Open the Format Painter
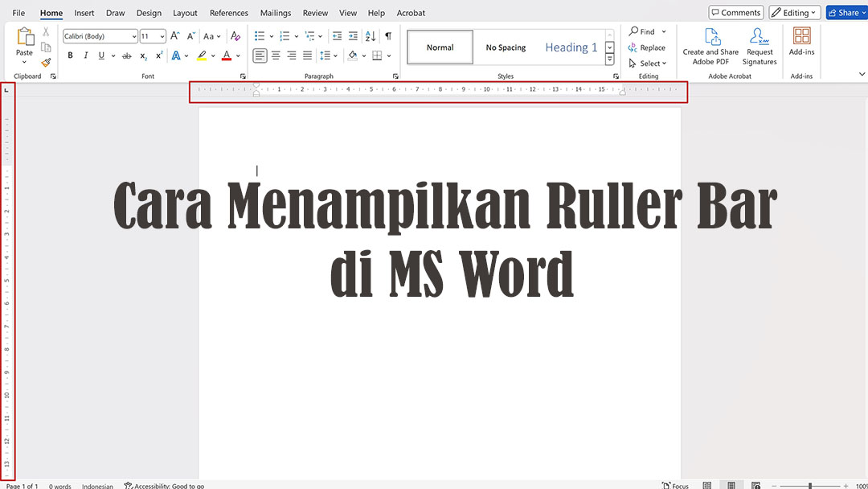The height and width of the screenshot is (489, 868). click(46, 62)
